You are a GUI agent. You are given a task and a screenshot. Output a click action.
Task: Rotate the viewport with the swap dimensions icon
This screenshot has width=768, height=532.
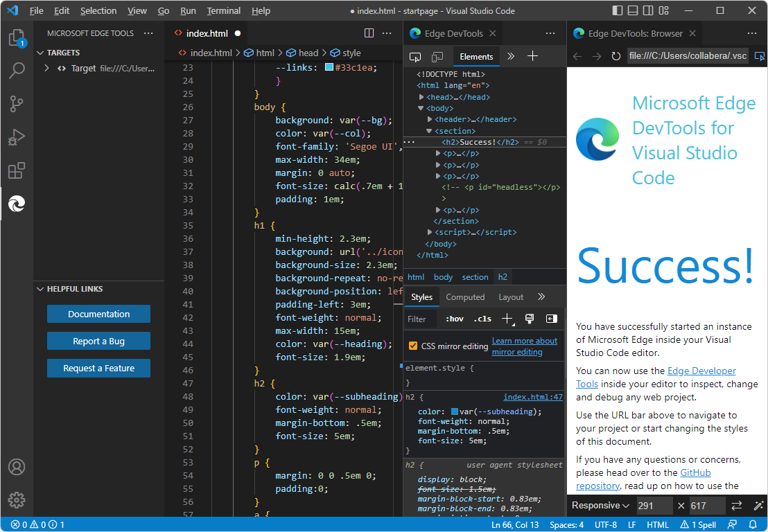(736, 506)
